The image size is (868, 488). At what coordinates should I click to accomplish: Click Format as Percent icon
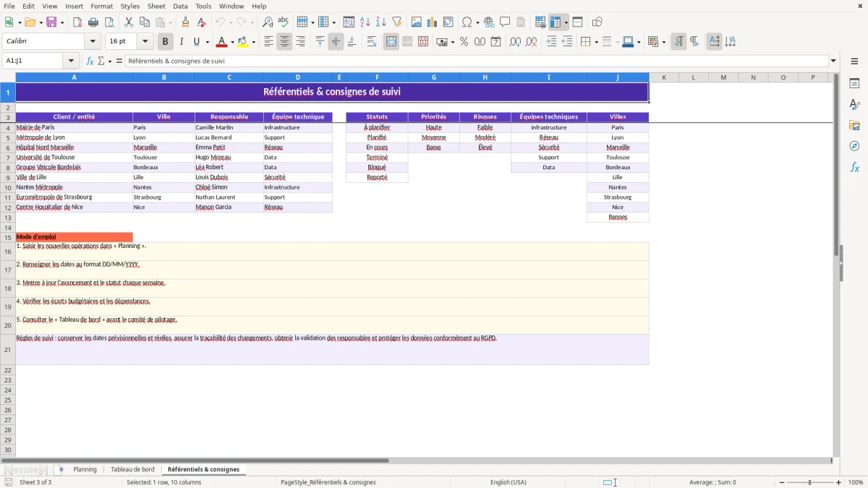pos(464,42)
